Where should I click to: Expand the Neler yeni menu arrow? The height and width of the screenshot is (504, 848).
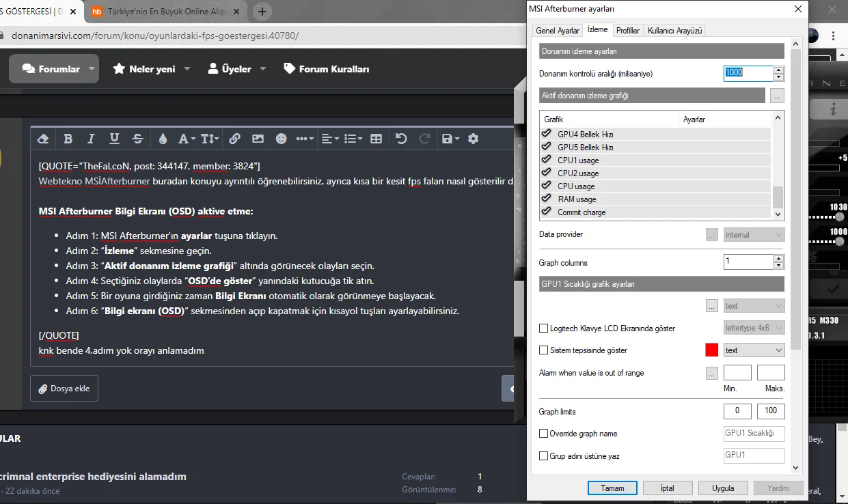click(x=187, y=69)
